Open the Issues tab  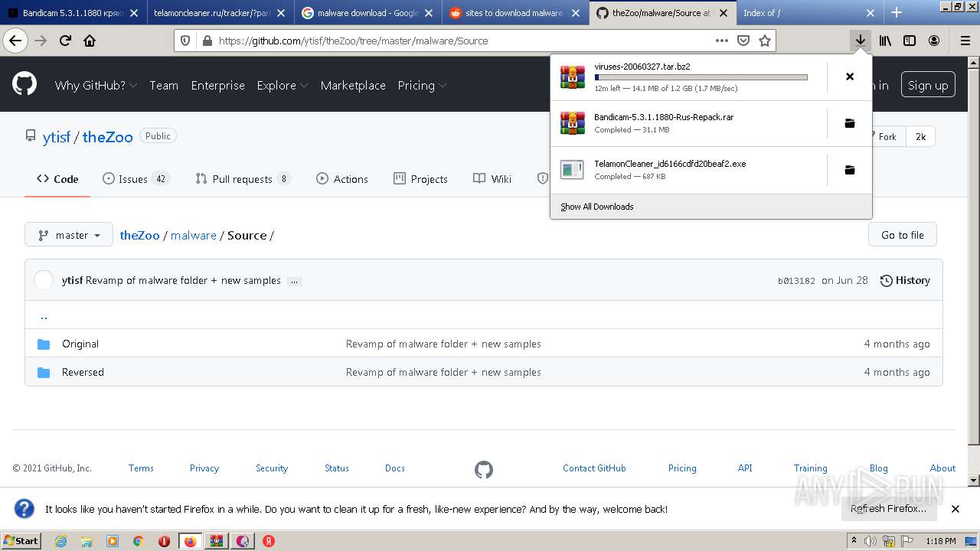[x=136, y=178]
